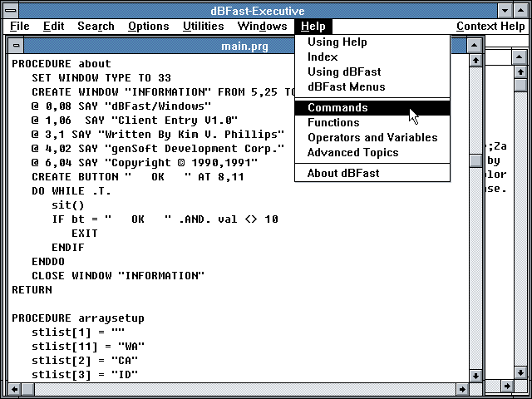Image resolution: width=532 pixels, height=399 pixels.
Task: Click 'CLOSE WINDOW "INFORMATION"' line
Action: pos(118,276)
